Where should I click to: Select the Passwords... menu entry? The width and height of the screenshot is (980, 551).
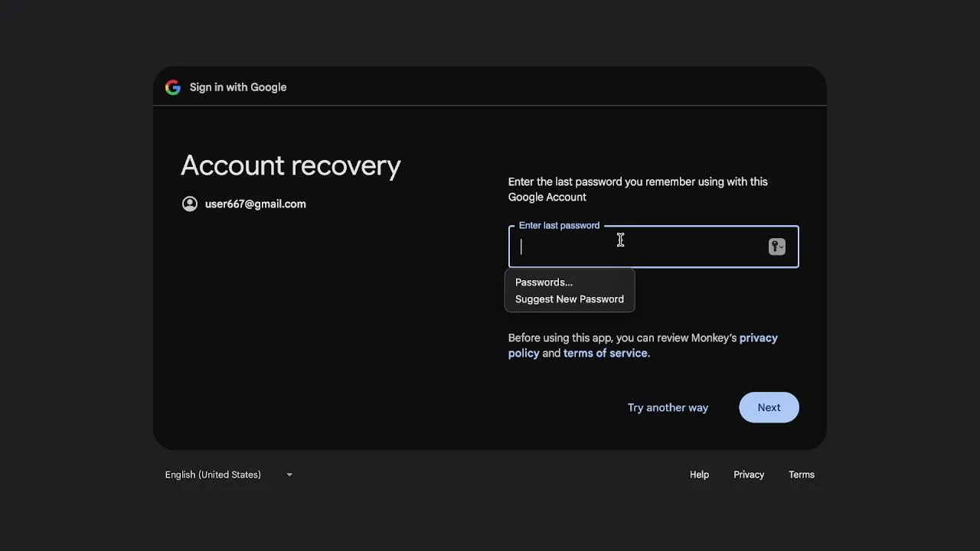pyautogui.click(x=570, y=282)
